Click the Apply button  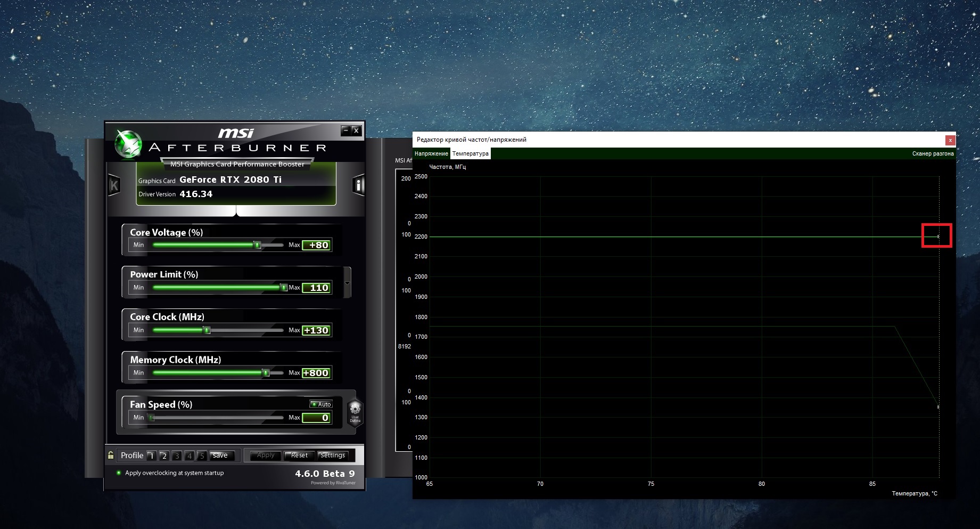click(x=266, y=455)
